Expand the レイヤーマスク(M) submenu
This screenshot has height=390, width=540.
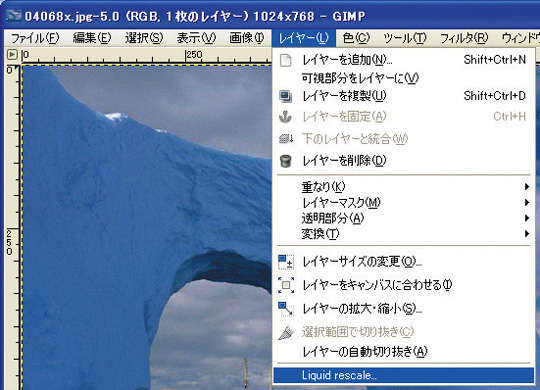(x=404, y=203)
